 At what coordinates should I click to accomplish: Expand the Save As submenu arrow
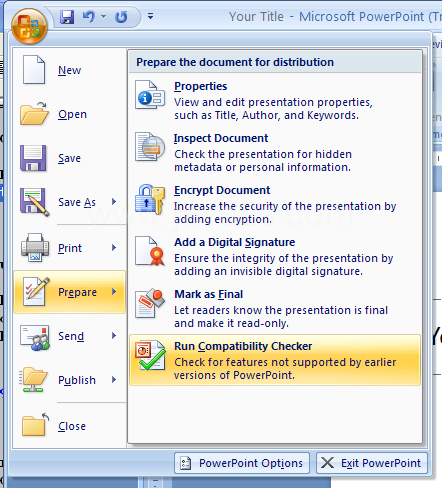point(114,202)
